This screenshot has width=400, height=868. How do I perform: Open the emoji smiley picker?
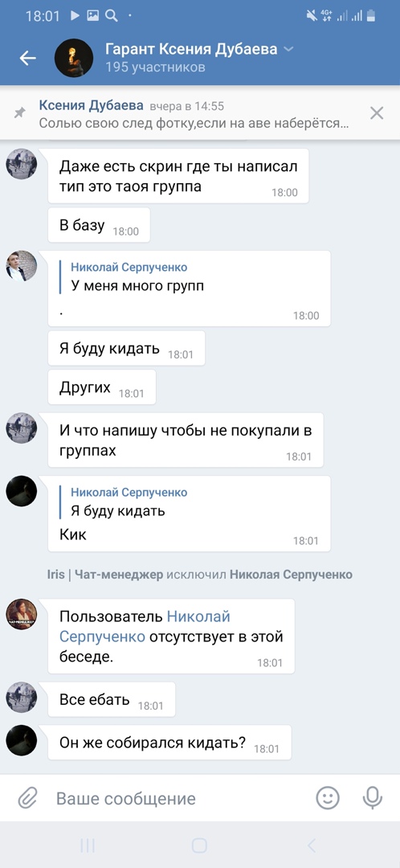click(x=328, y=798)
